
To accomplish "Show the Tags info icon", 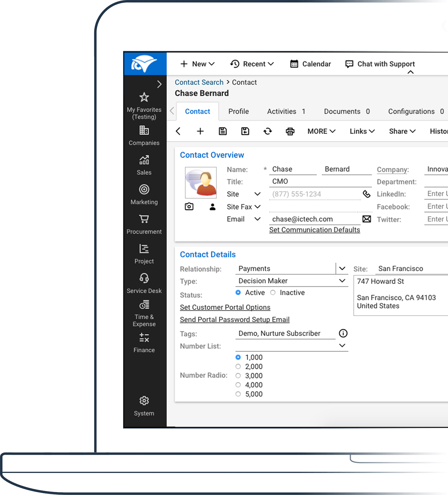I will (343, 333).
